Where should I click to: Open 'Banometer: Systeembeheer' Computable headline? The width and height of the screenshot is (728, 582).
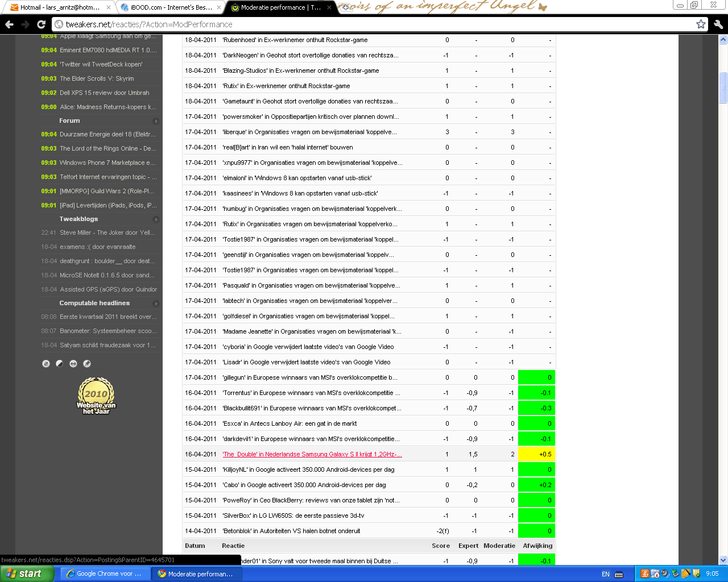click(108, 331)
